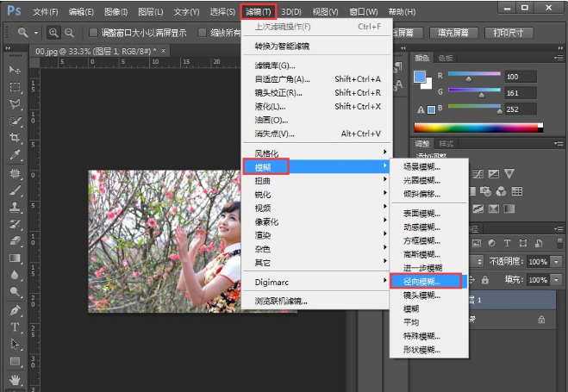
Task: Click the foreground color swatch in color panel
Action: coord(420,76)
